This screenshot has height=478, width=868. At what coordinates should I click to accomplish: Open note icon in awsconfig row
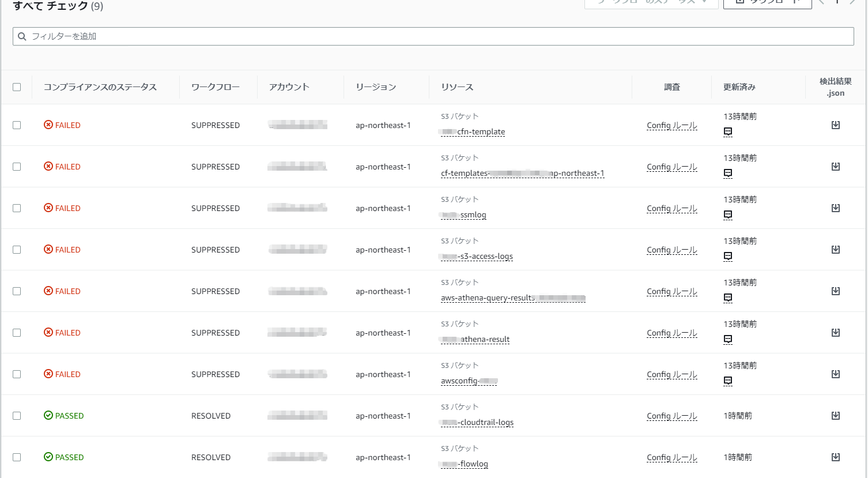728,381
